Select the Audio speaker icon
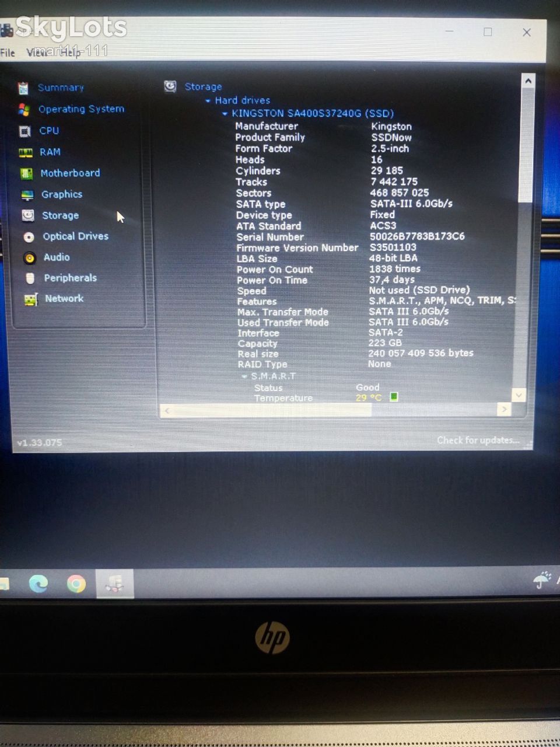The image size is (560, 747). (x=30, y=258)
